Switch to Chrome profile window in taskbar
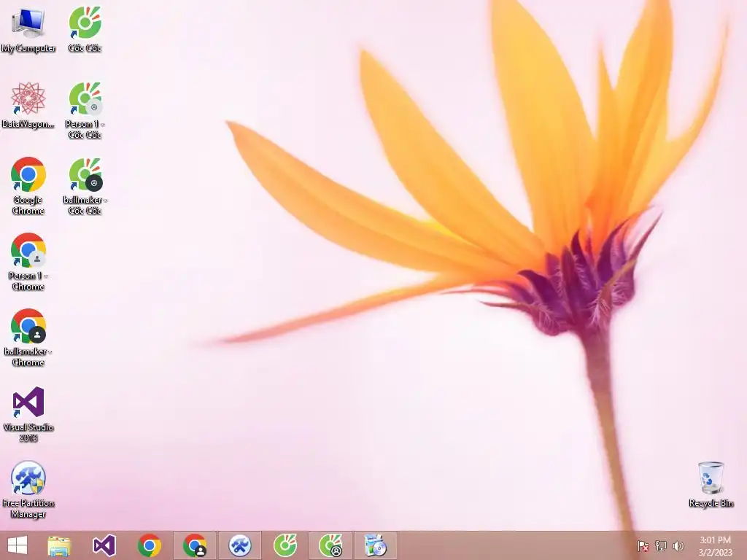 pos(195,545)
